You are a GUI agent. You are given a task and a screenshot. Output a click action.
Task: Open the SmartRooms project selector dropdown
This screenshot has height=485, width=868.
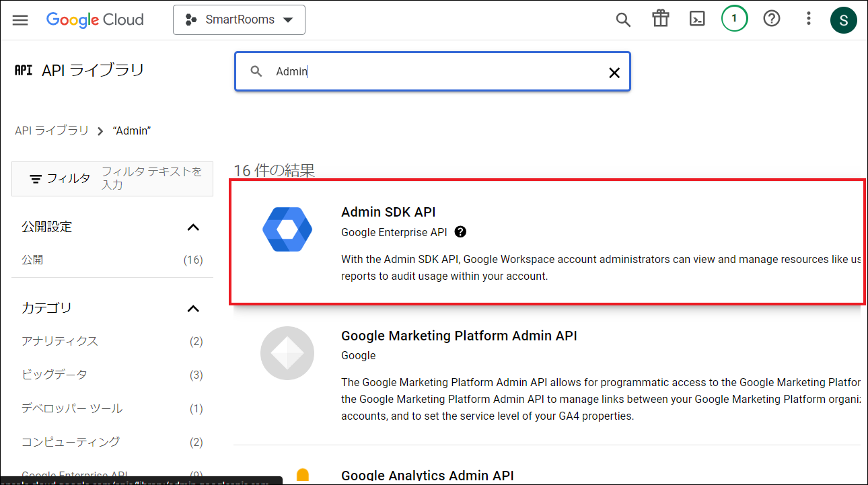click(239, 20)
